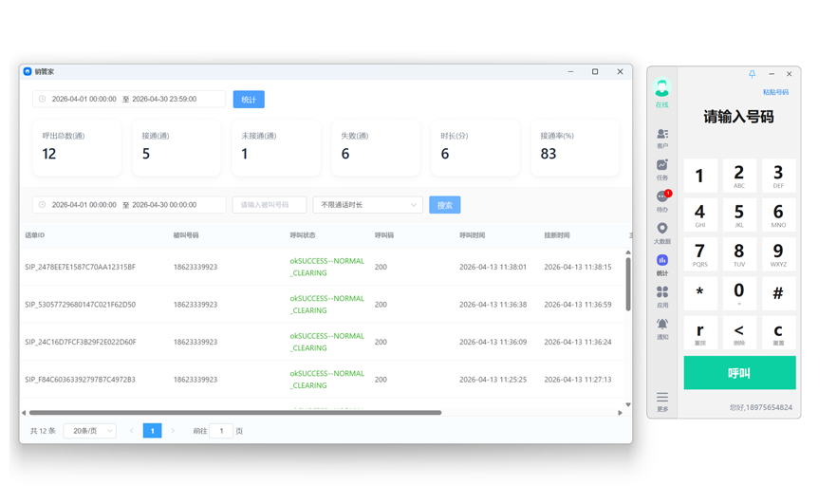Click the 在线 status avatar

click(x=661, y=92)
